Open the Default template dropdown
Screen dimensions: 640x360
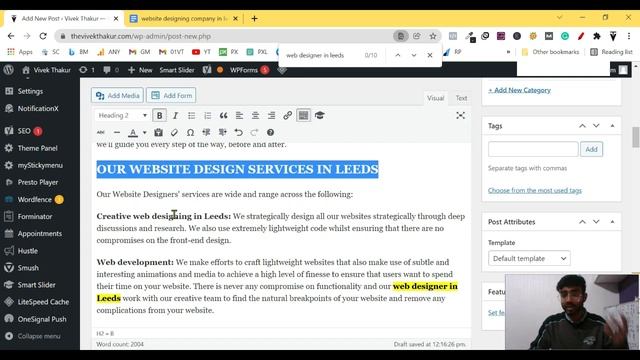pyautogui.click(x=529, y=258)
